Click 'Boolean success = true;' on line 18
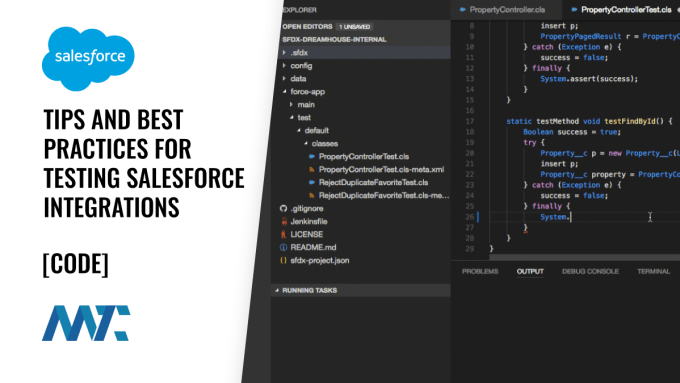Image resolution: width=680 pixels, height=383 pixels. 572,132
